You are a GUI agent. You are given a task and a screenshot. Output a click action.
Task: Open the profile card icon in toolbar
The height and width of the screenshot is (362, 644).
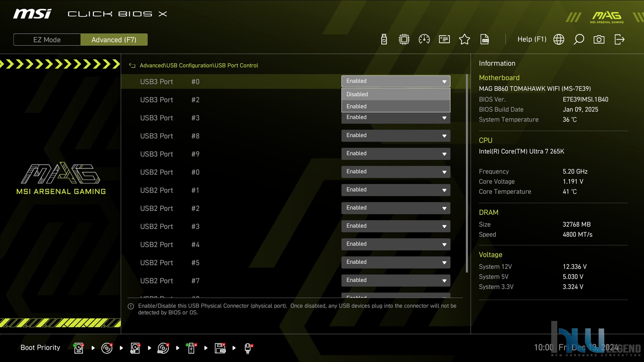tap(444, 39)
